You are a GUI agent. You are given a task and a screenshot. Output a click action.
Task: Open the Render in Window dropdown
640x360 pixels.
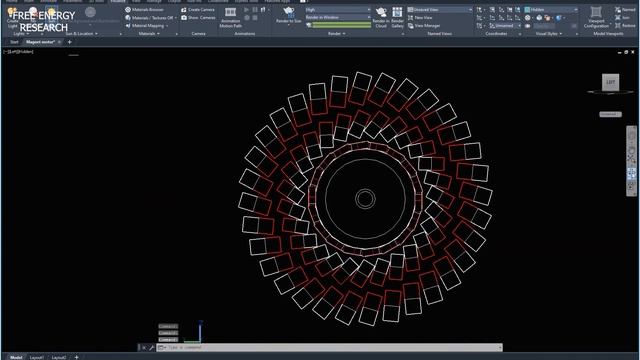click(338, 18)
